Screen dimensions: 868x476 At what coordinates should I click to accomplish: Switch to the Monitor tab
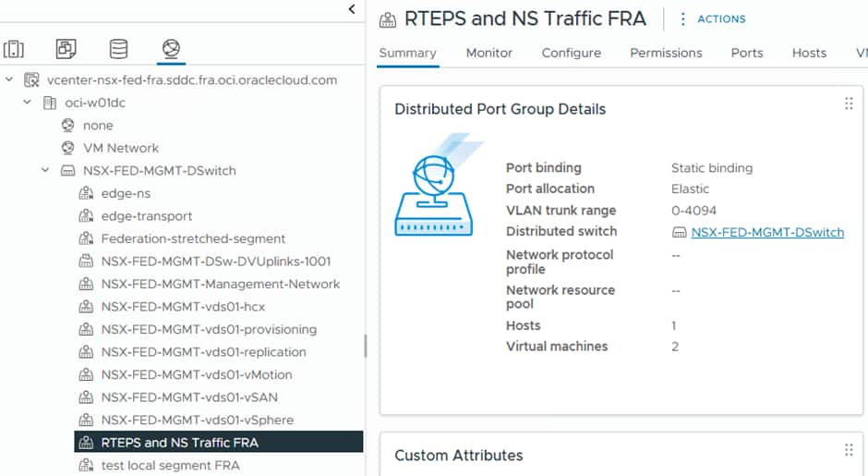coord(489,54)
